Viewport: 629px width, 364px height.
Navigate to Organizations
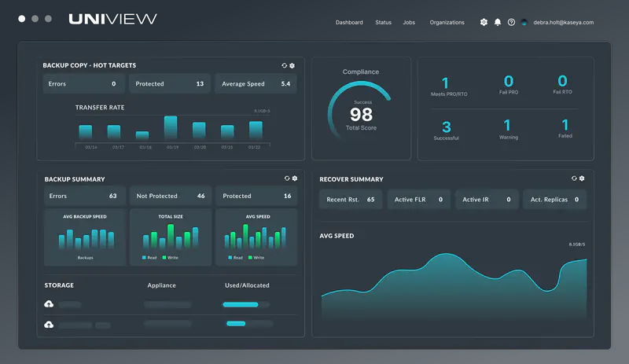pos(447,23)
